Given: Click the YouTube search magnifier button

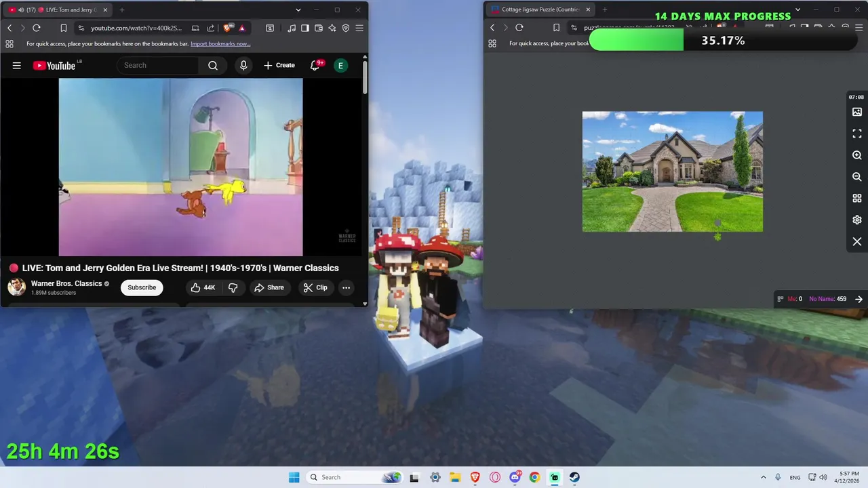Looking at the screenshot, I should (213, 66).
